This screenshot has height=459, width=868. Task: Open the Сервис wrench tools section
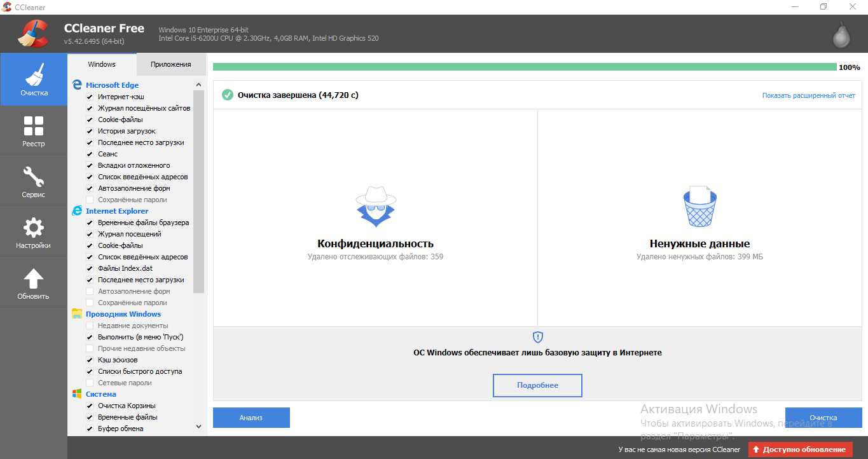[x=34, y=182]
